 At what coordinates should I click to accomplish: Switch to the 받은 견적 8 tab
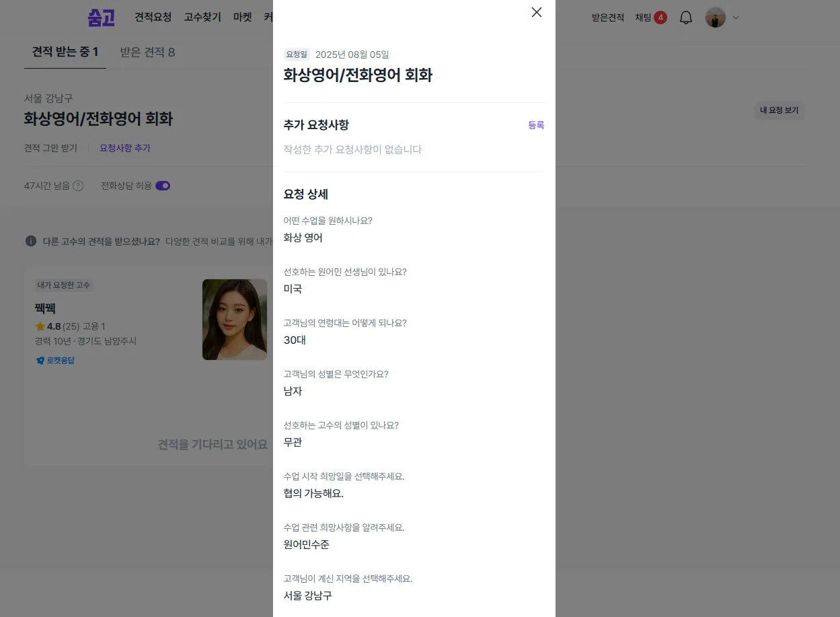(x=147, y=52)
